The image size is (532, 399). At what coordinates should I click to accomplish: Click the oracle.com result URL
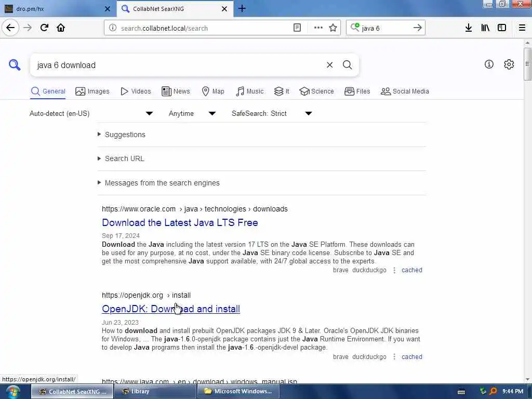(x=194, y=209)
